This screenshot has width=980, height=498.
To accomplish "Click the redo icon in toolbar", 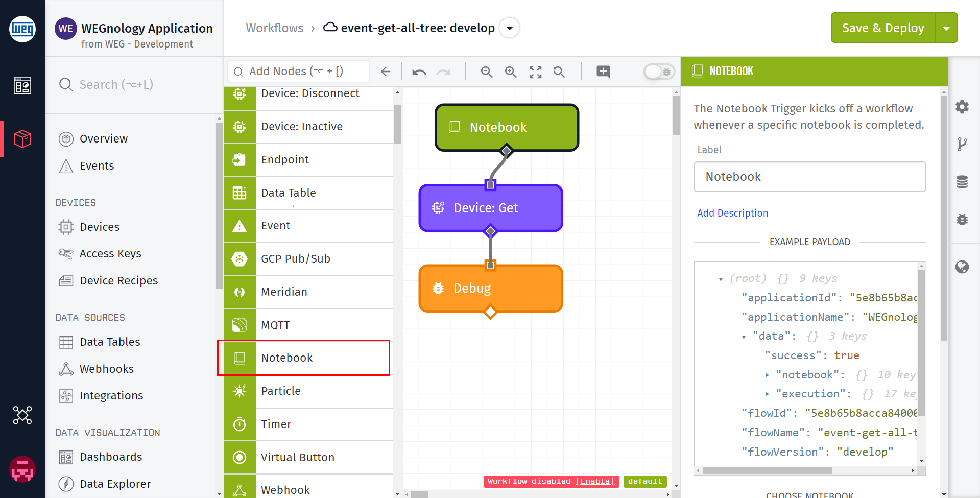I will click(443, 72).
